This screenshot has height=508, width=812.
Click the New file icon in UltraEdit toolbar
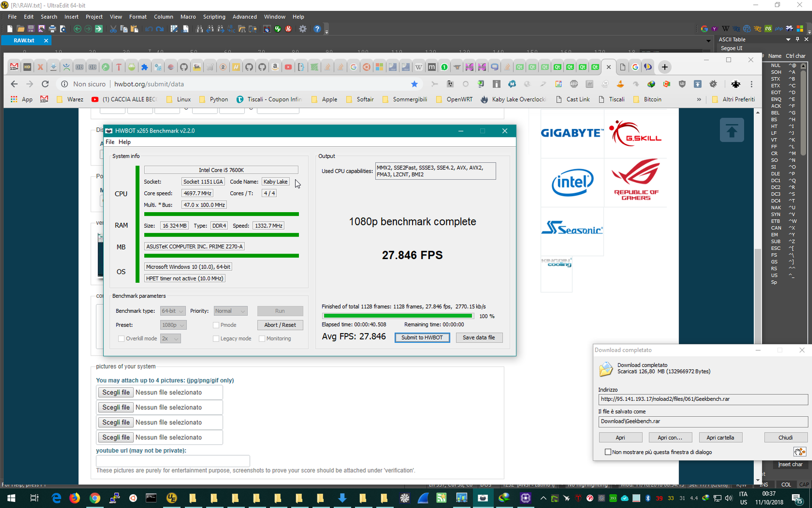(9, 29)
